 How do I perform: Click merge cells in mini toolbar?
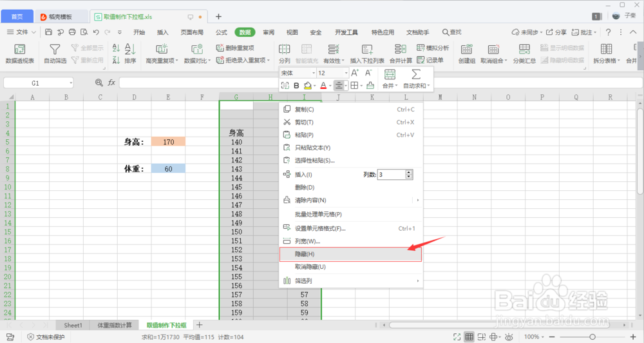390,79
